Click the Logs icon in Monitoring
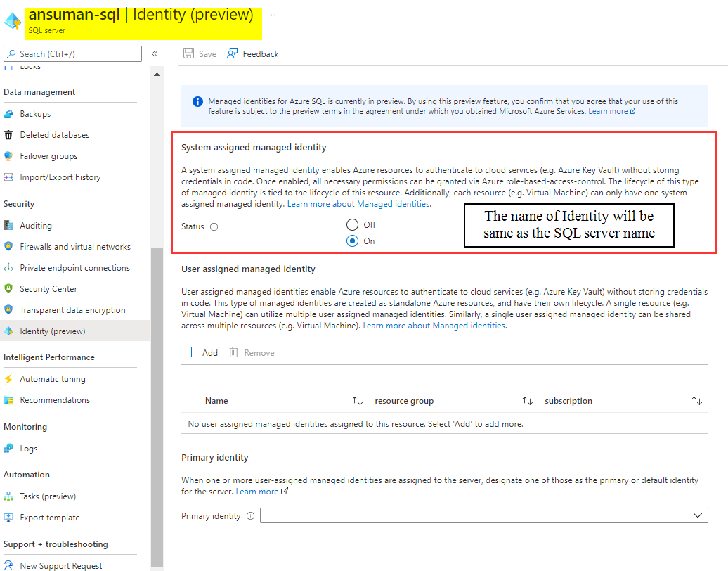Image resolution: width=728 pixels, height=571 pixels. click(x=8, y=449)
